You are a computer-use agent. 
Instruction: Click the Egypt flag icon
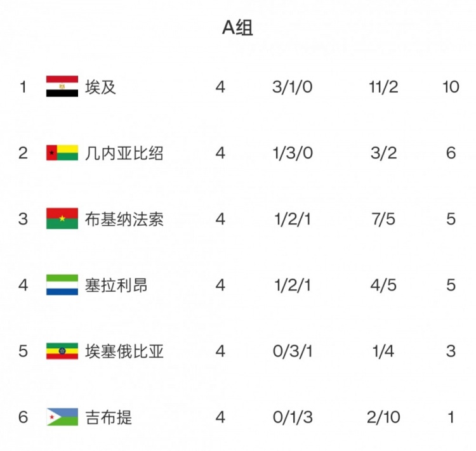tap(62, 87)
